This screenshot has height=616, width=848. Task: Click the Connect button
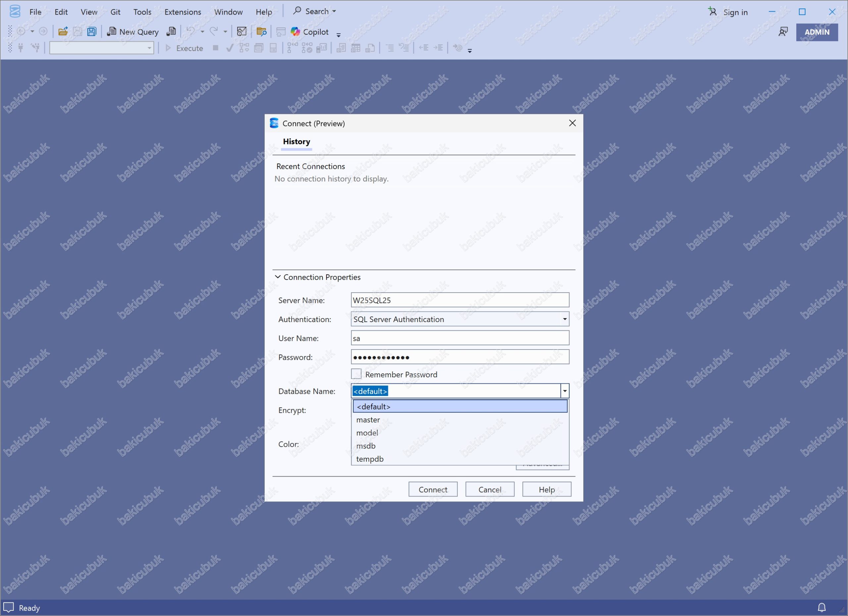coord(433,489)
